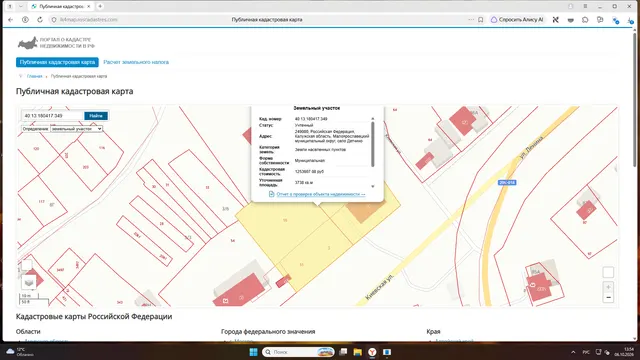Show hidden tray icons with the chevron

tap(573, 352)
